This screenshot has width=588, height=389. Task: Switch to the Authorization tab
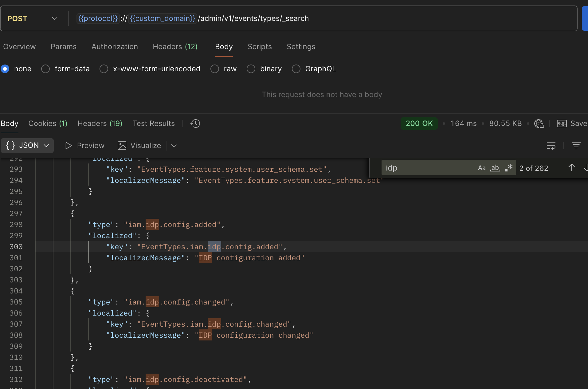pyautogui.click(x=115, y=47)
